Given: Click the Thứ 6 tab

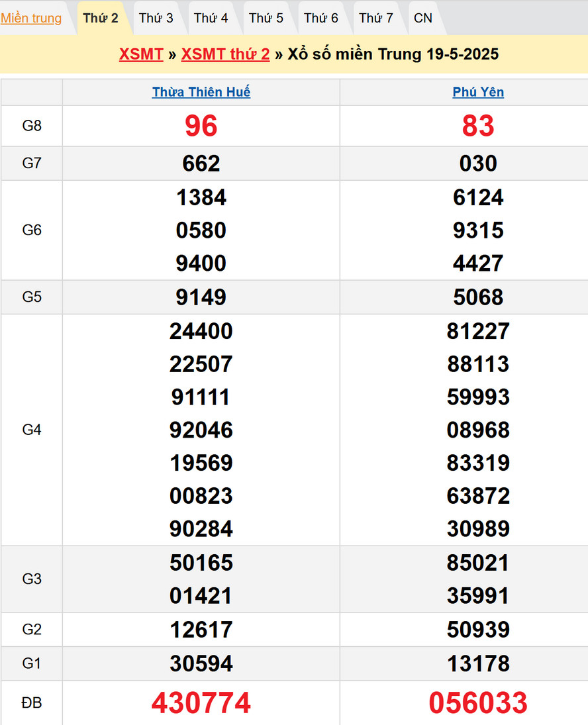Looking at the screenshot, I should pos(321,18).
